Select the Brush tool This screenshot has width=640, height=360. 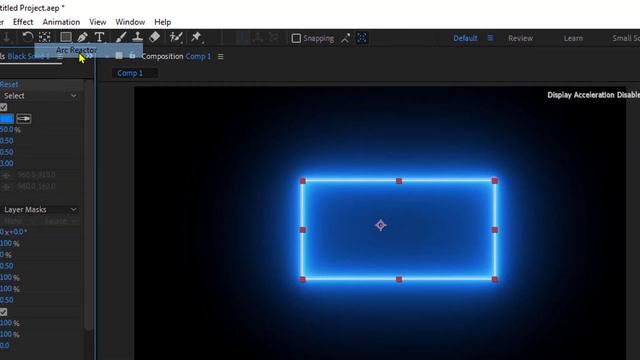(120, 38)
